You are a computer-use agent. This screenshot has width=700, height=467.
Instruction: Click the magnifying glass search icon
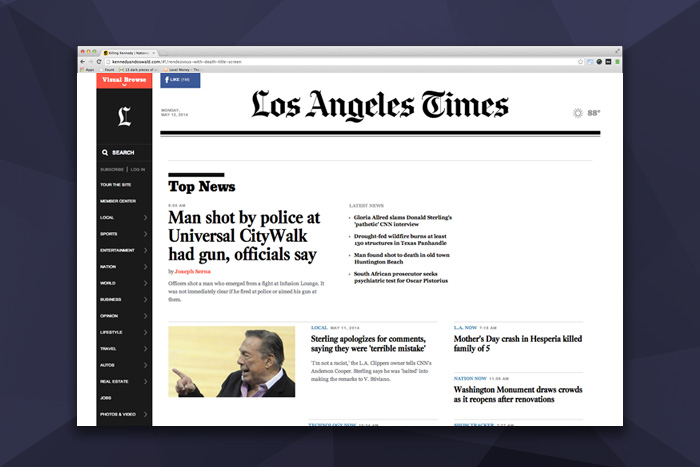point(105,152)
